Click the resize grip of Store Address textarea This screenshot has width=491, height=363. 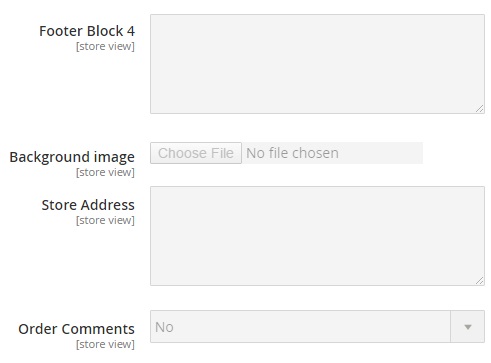[479, 281]
